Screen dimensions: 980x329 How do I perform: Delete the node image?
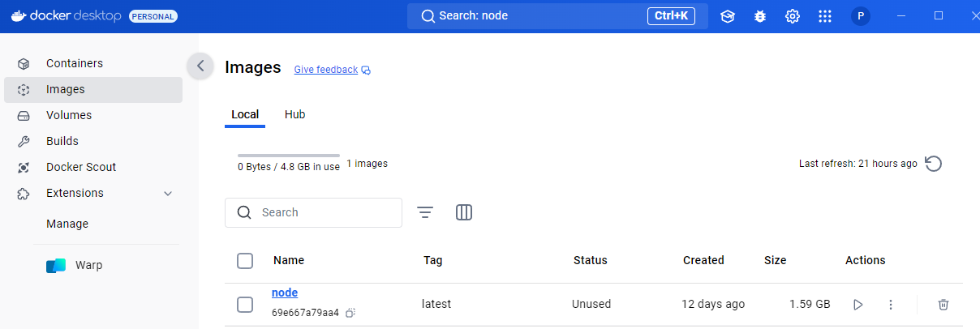pos(943,305)
